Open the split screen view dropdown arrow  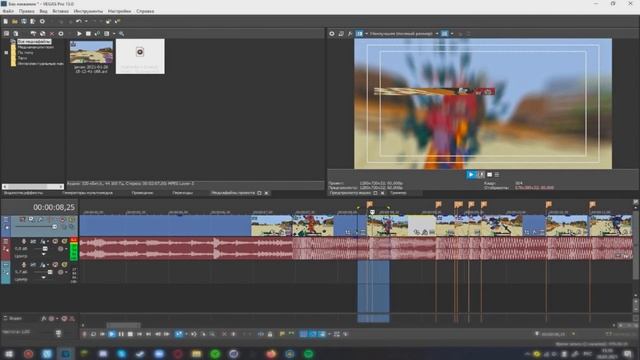pos(367,33)
